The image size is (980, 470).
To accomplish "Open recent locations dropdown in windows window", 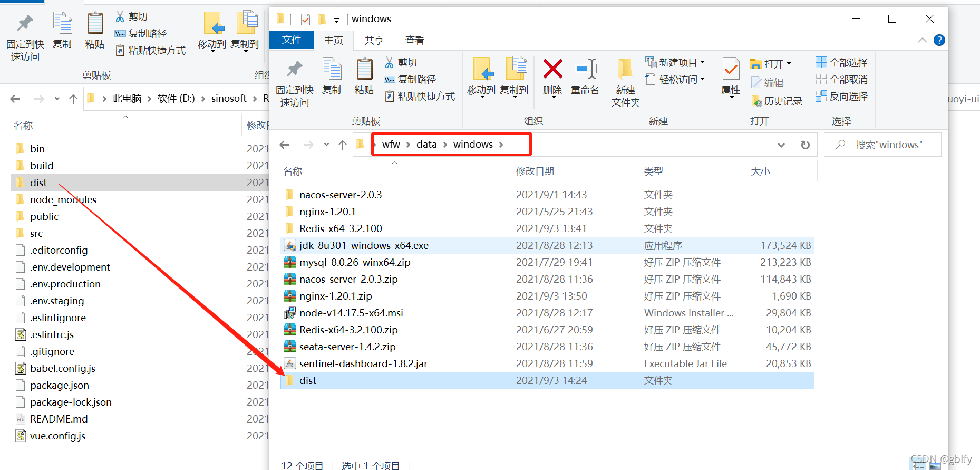I will coord(326,145).
